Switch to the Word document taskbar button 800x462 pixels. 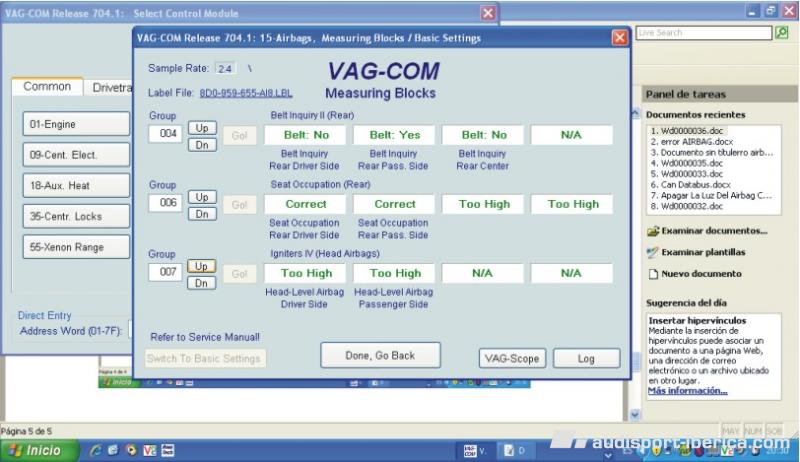click(515, 451)
